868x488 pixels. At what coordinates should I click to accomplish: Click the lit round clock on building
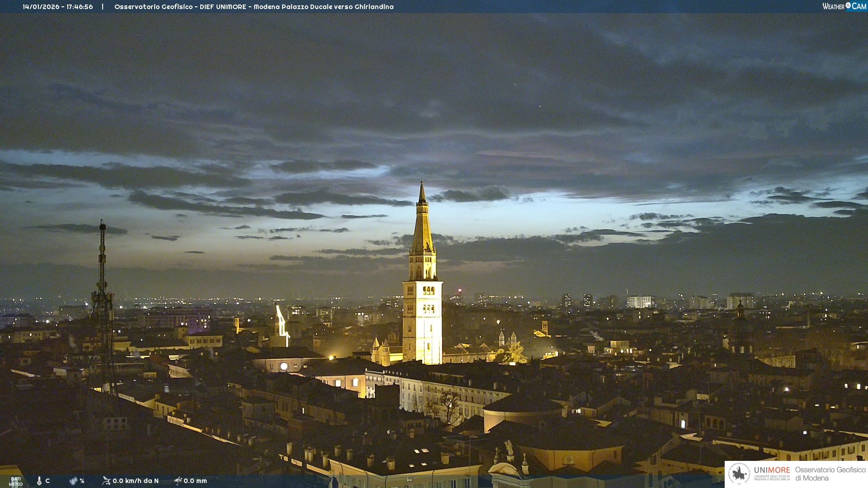tap(283, 366)
